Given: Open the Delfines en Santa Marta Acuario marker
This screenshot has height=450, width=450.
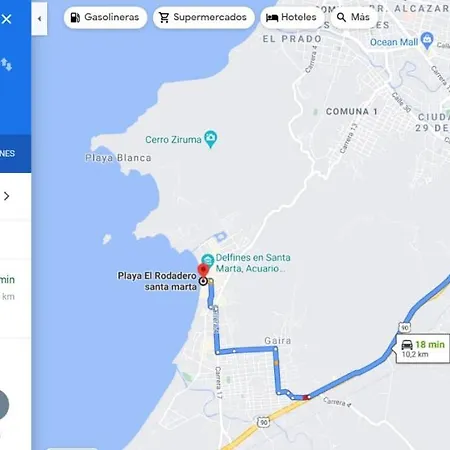Looking at the screenshot, I should (x=207, y=260).
